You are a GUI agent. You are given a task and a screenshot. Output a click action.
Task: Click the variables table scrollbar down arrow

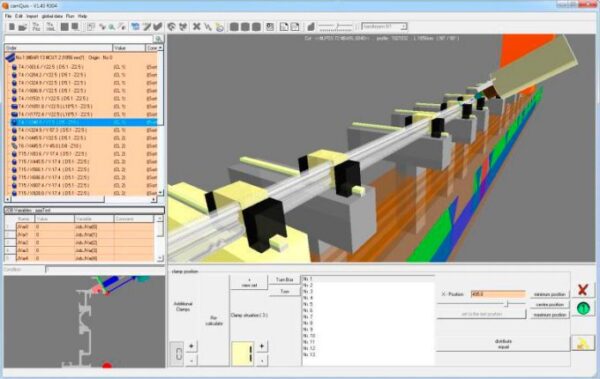pos(160,258)
